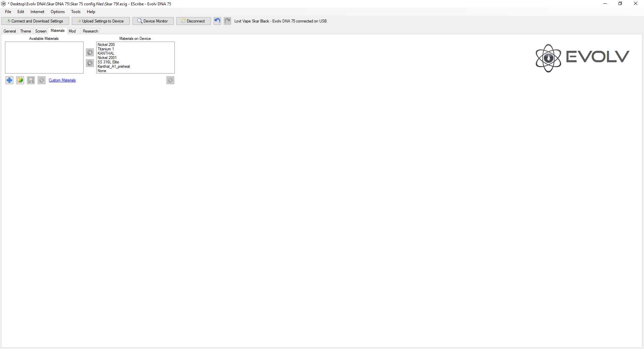This screenshot has height=349, width=644.
Task: Select SS 316L Elite in device materials
Action: (x=108, y=62)
